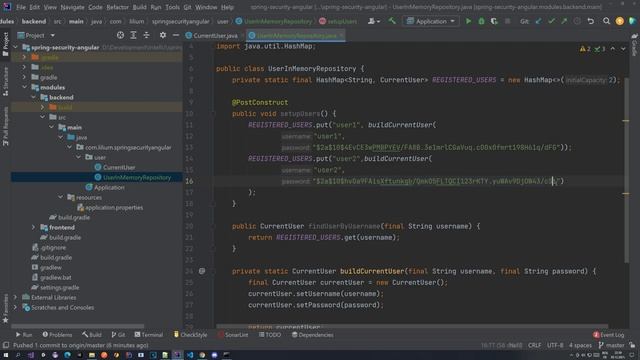Go to next highlighted error
The image size is (640, 360).
[x=623, y=49]
